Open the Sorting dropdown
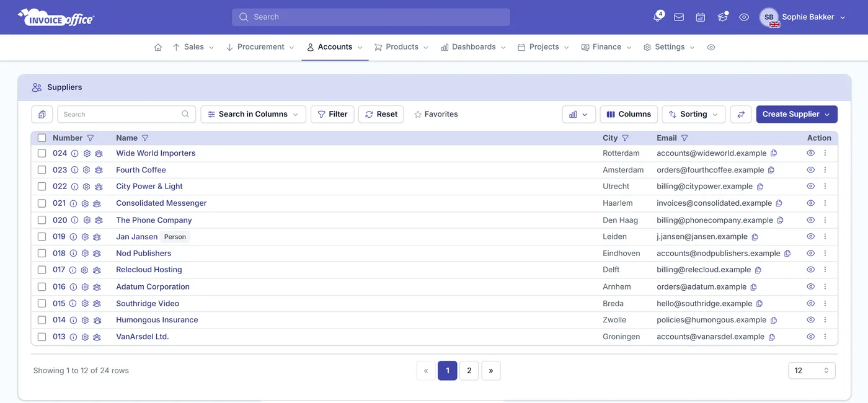 point(693,114)
